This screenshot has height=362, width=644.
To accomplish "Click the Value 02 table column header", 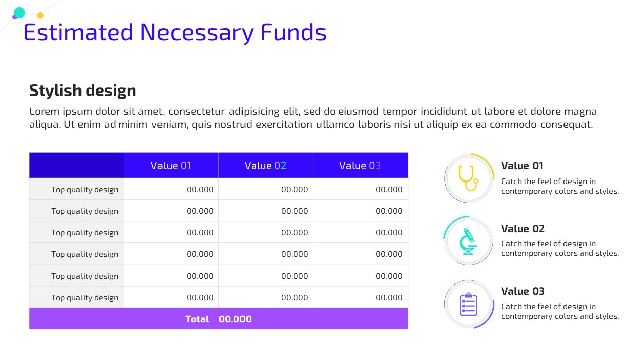I will 266,165.
